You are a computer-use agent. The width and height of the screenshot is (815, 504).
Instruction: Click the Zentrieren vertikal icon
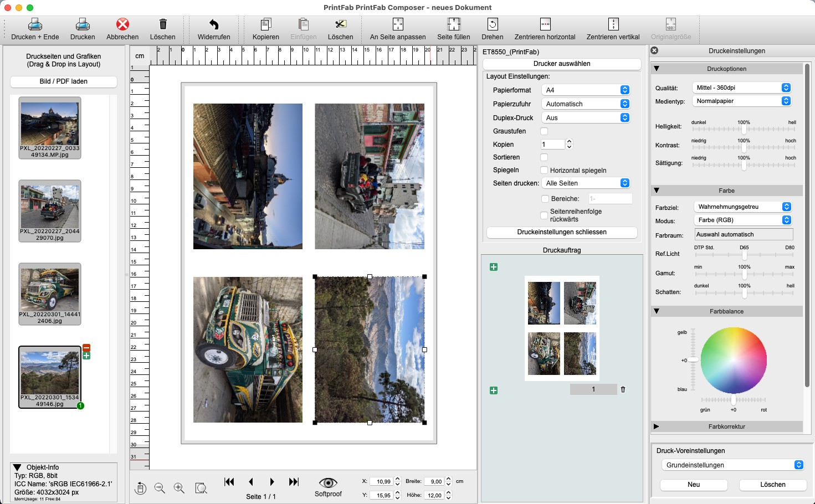coord(613,25)
